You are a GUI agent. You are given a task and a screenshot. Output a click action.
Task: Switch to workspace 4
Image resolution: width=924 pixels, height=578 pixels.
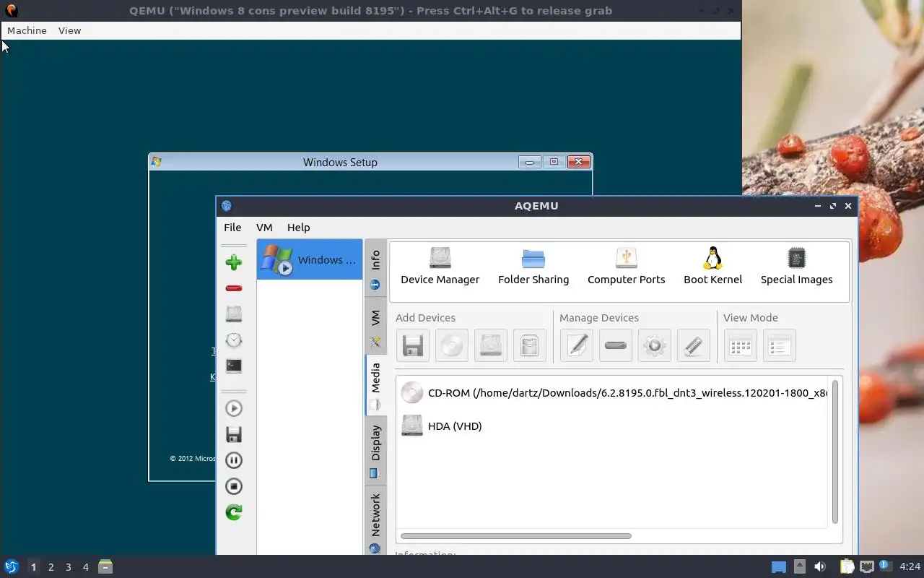(85, 567)
